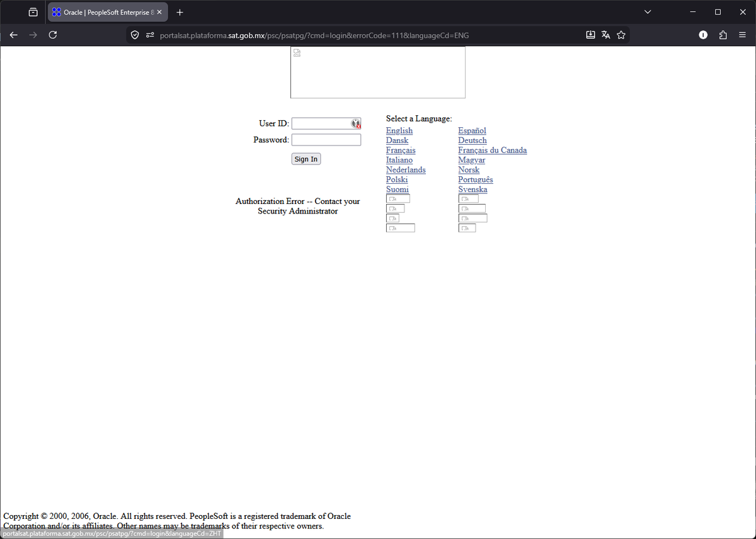
Task: Click the round info icon in toolbar
Action: 703,35
